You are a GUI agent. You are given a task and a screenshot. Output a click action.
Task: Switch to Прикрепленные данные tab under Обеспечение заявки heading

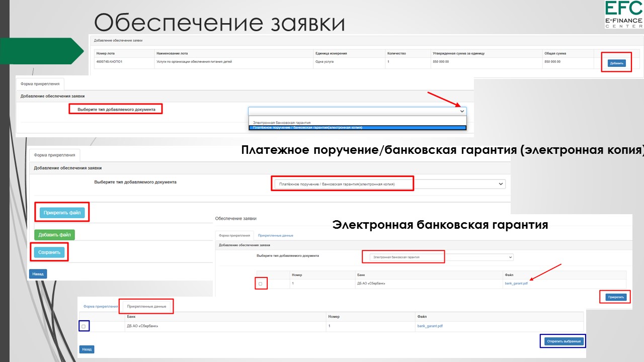[275, 235]
